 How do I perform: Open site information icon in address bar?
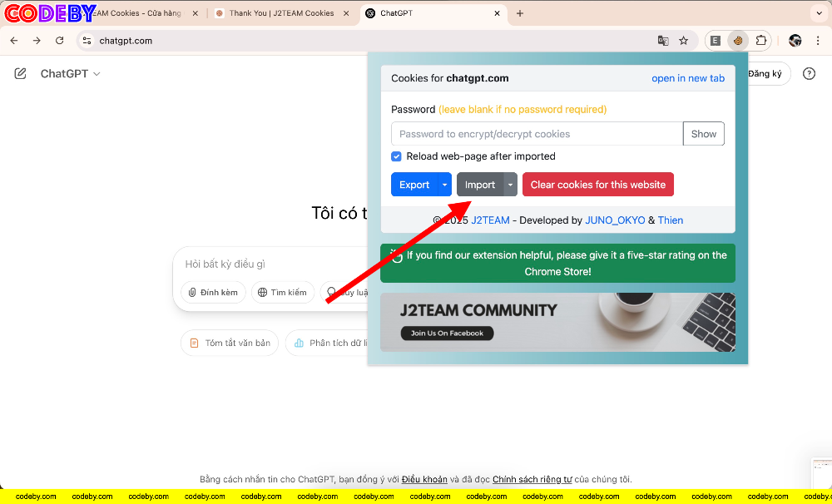[87, 41]
